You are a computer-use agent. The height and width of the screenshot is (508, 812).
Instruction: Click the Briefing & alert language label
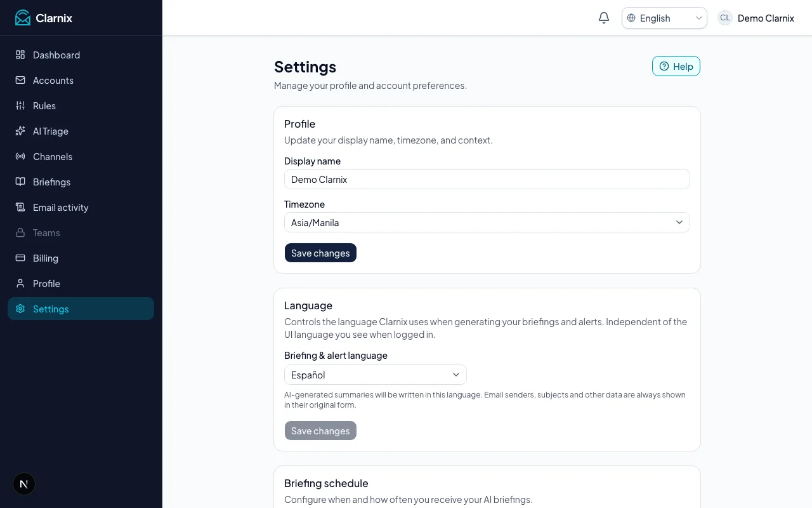pos(336,356)
